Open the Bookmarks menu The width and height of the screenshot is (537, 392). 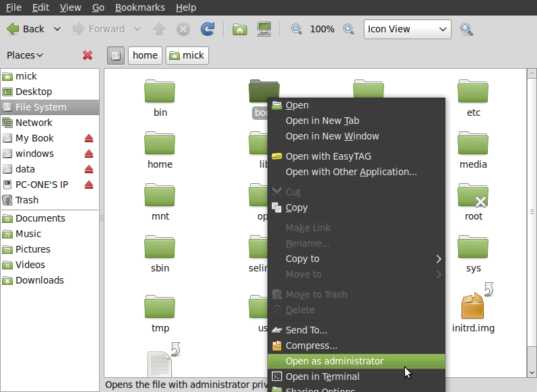coord(139,7)
